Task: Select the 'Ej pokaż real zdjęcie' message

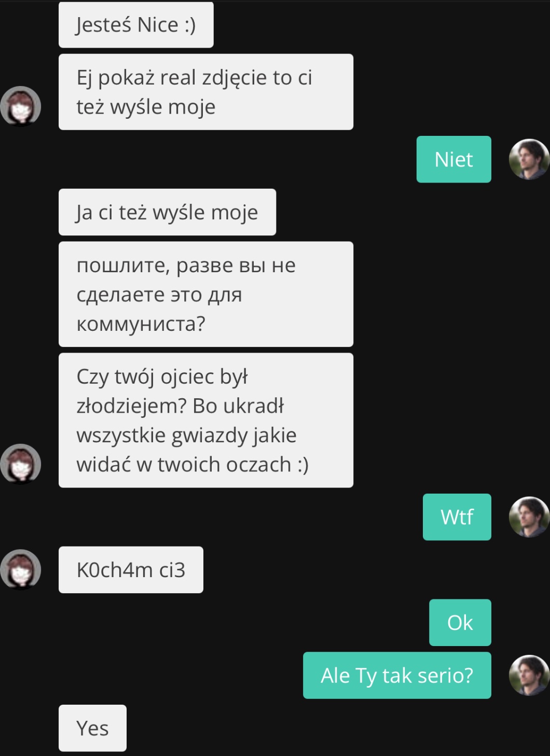Action: click(x=206, y=92)
